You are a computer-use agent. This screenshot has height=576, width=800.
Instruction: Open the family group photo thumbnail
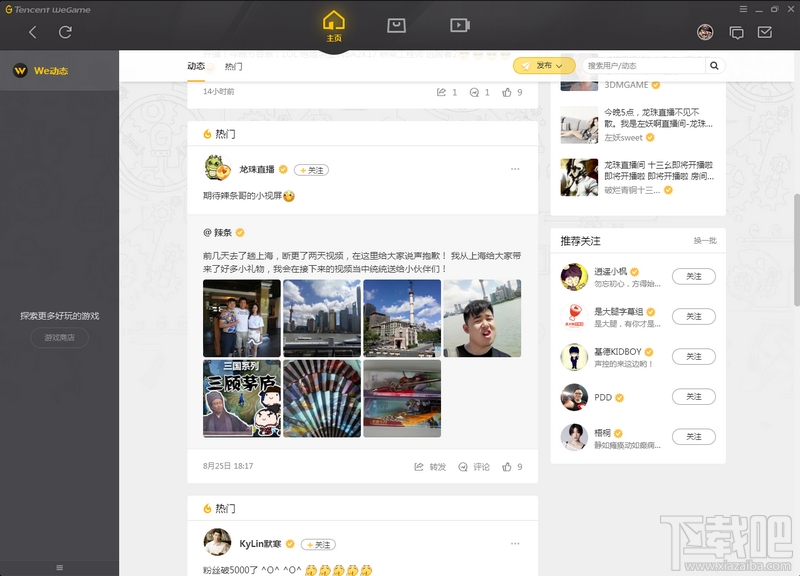242,318
